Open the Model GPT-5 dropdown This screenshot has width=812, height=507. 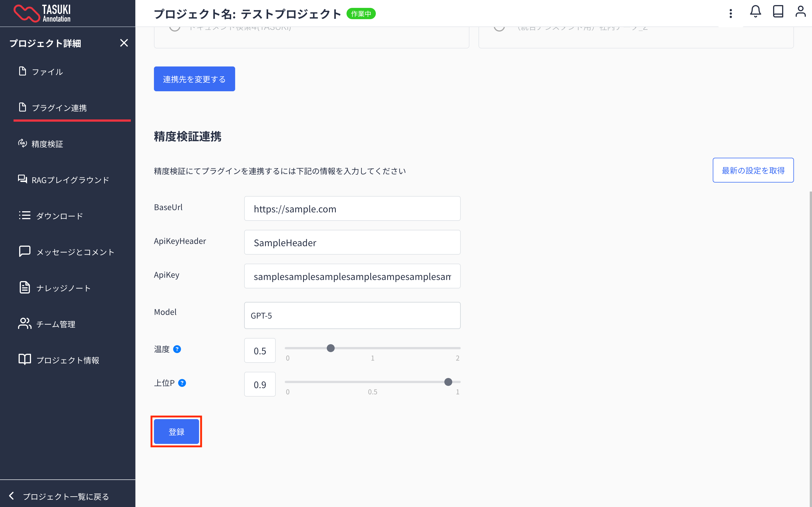[352, 315]
